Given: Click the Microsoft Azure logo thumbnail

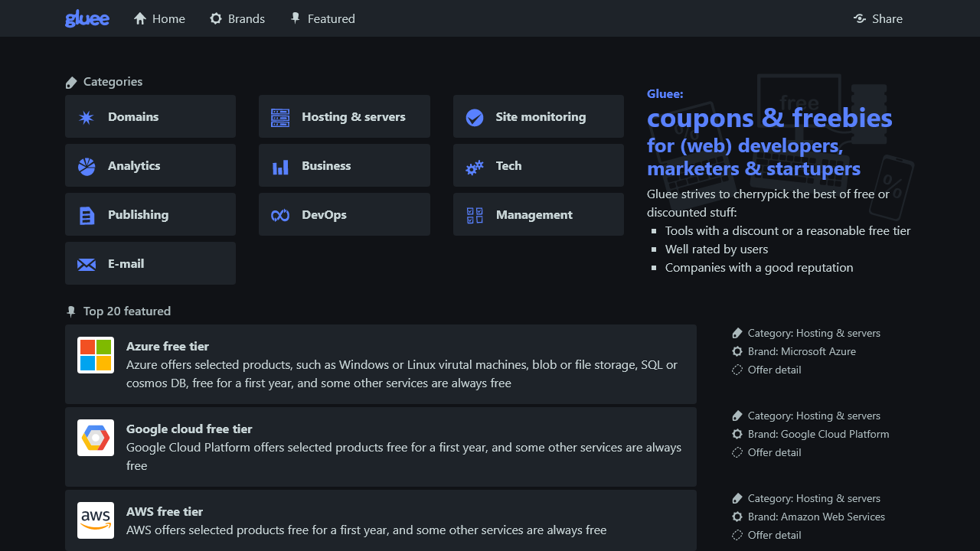Looking at the screenshot, I should (96, 355).
